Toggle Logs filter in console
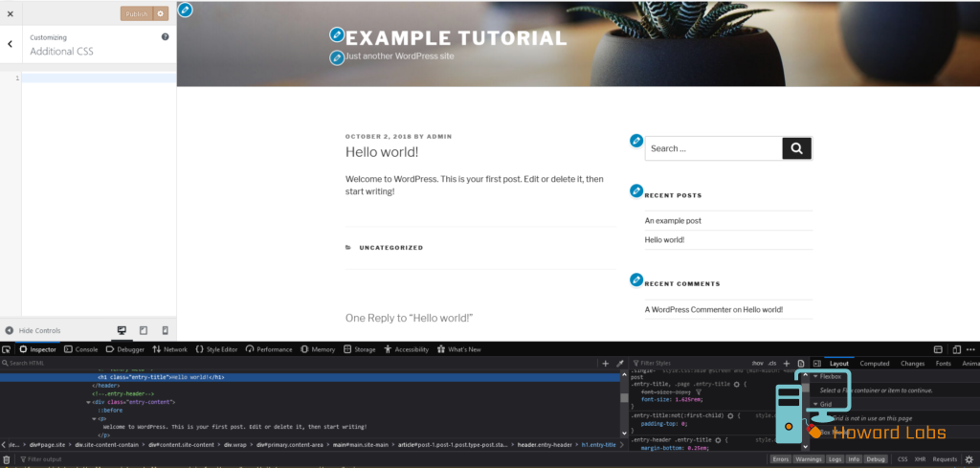 pyautogui.click(x=835, y=459)
